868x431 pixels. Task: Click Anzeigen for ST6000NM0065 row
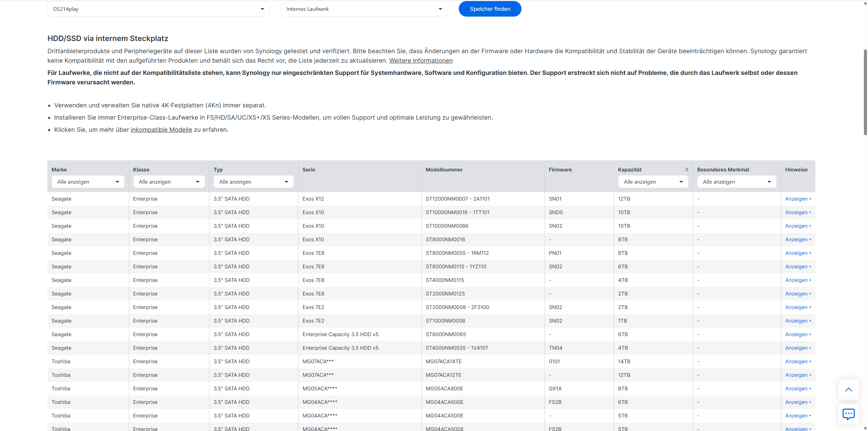[798, 334]
